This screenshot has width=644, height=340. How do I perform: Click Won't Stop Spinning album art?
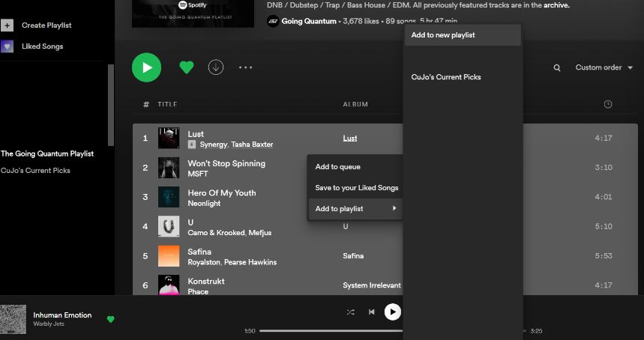(169, 167)
